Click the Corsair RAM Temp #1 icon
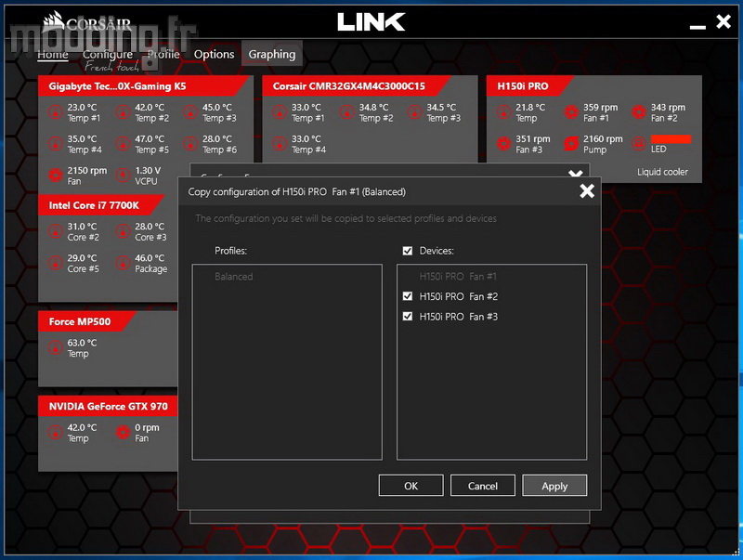The width and height of the screenshot is (743, 560). 280,112
